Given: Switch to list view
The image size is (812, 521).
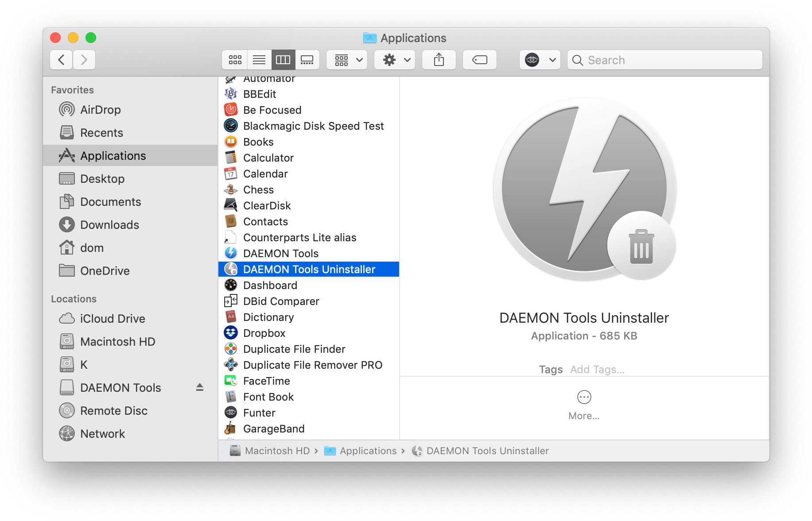Looking at the screenshot, I should click(x=259, y=60).
